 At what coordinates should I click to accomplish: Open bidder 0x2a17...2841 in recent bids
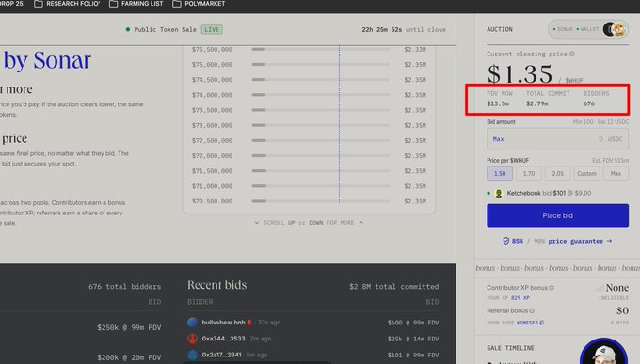coord(221,355)
